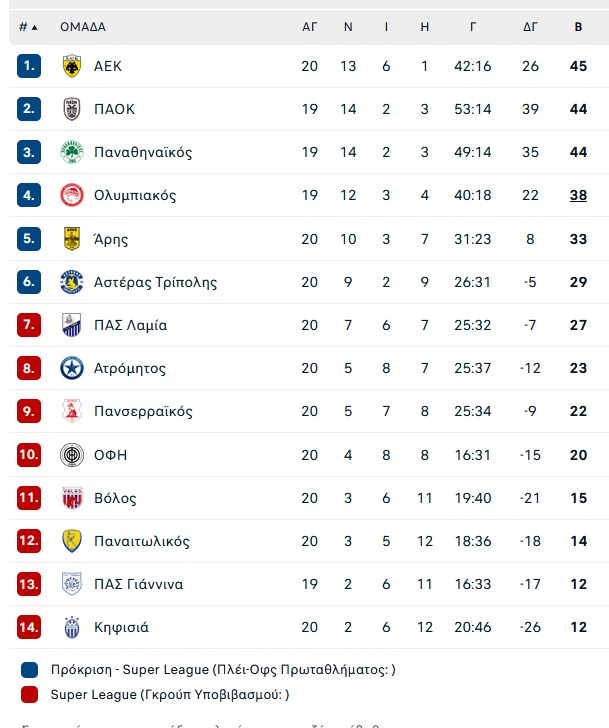The width and height of the screenshot is (609, 728).
Task: Click the Αστέρας Τρίπολης logo
Action: point(72,282)
